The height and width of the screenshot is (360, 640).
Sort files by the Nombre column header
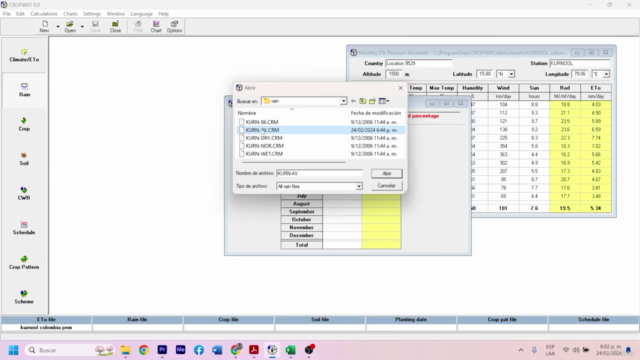[247, 113]
